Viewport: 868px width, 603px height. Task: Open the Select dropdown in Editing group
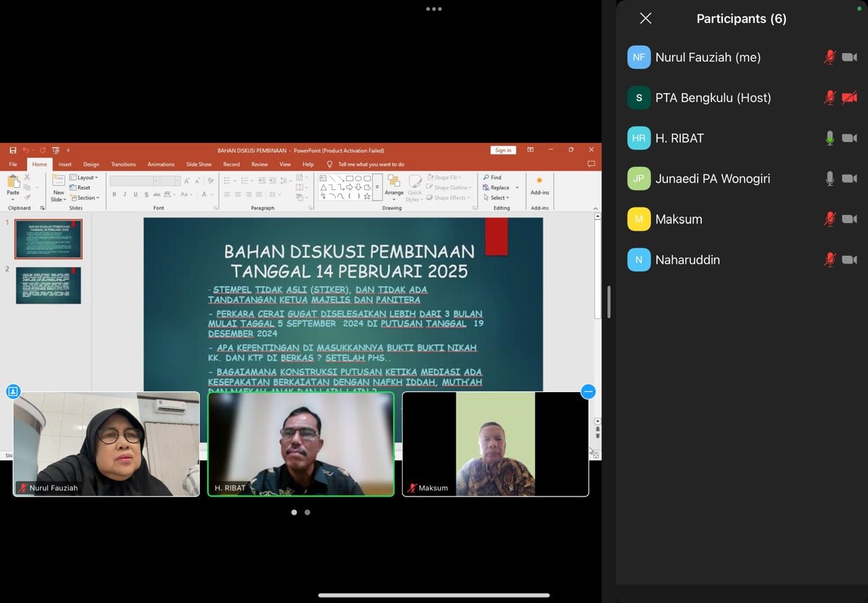[x=497, y=198]
